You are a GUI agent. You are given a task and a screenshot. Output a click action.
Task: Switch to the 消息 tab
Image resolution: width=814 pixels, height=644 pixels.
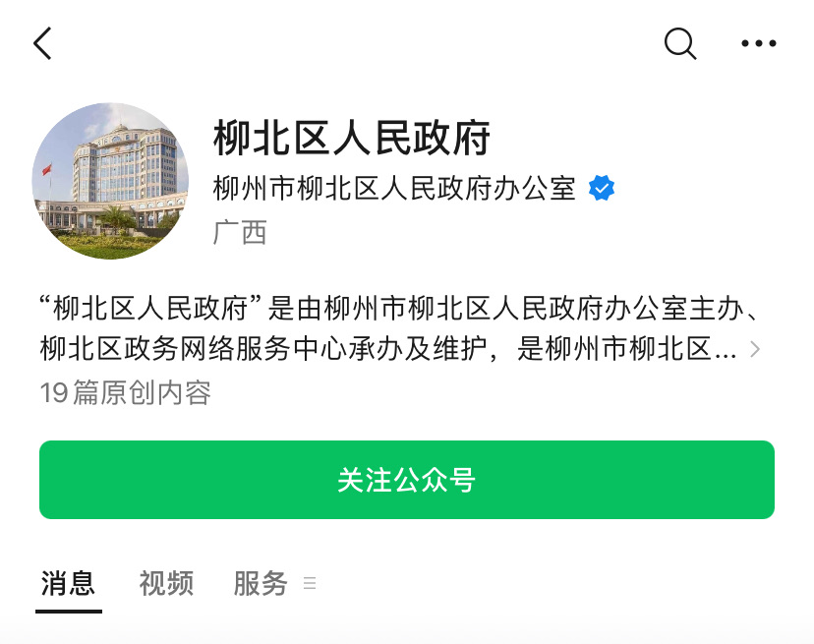(68, 583)
